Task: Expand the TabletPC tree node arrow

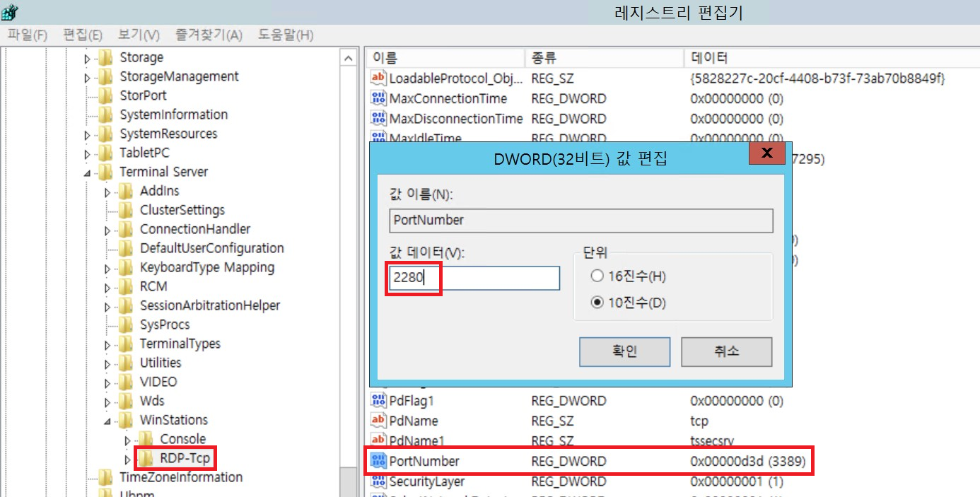Action: (x=88, y=153)
